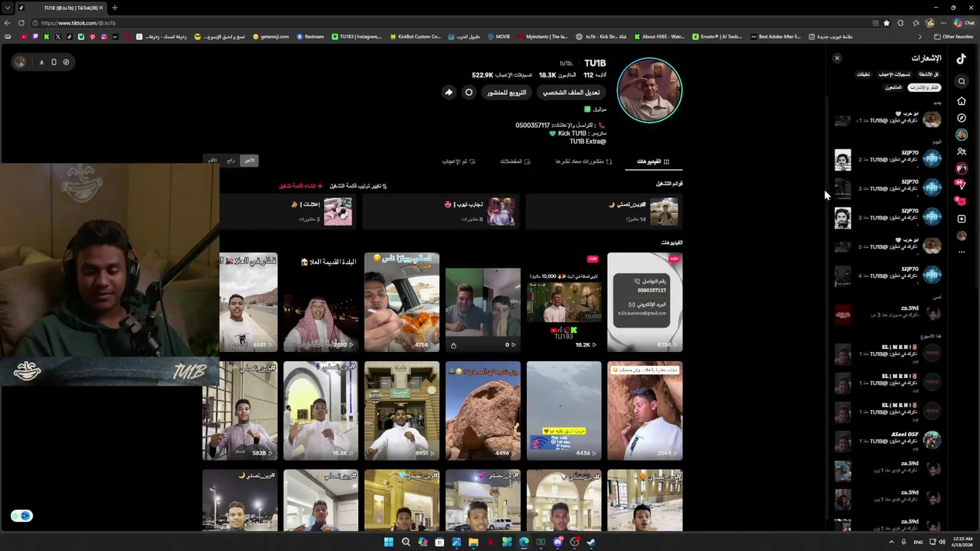Select الذكر والإشارات mentions filter chip
The image size is (980, 551).
(x=923, y=87)
